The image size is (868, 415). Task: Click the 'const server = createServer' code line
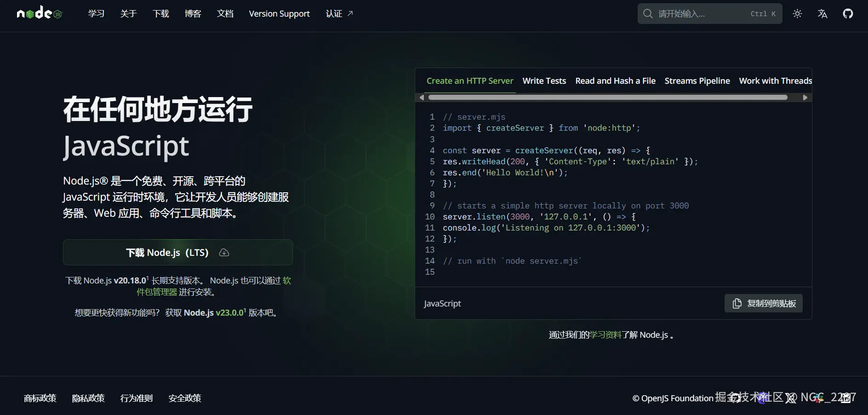click(547, 150)
